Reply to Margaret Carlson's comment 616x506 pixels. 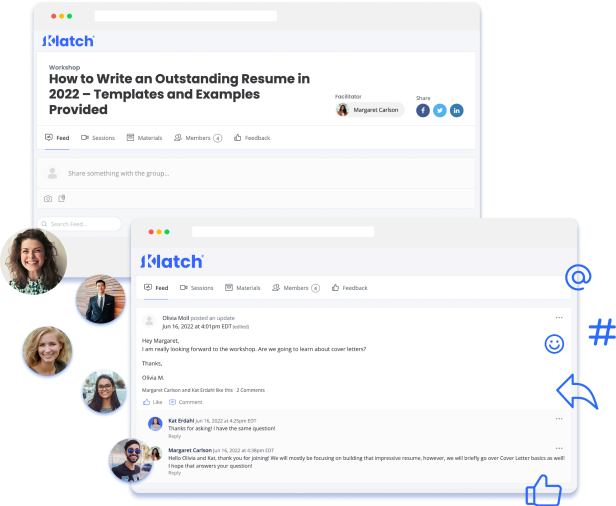[175, 473]
